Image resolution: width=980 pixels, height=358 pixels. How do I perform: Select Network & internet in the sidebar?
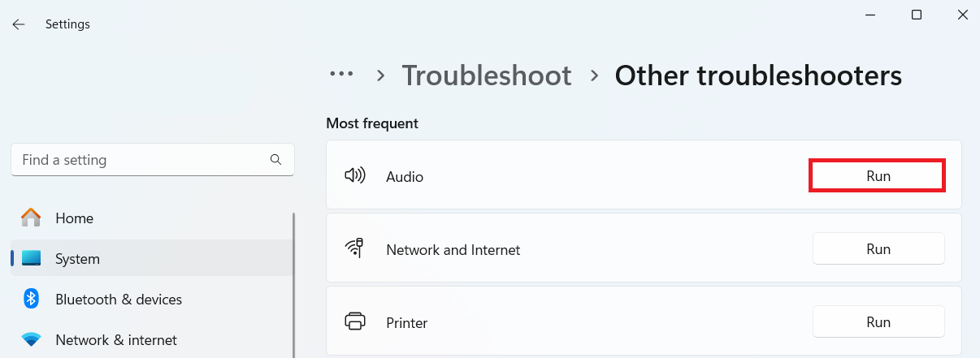[116, 340]
